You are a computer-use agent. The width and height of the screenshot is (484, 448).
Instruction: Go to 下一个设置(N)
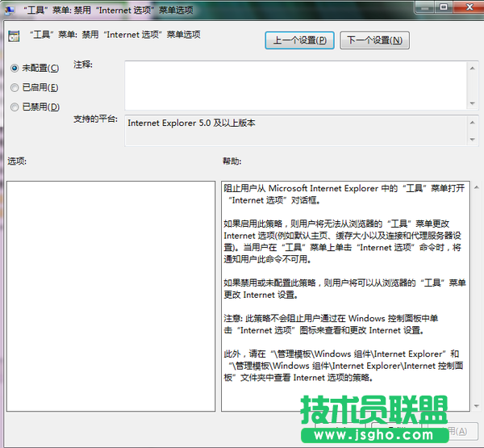pos(375,40)
